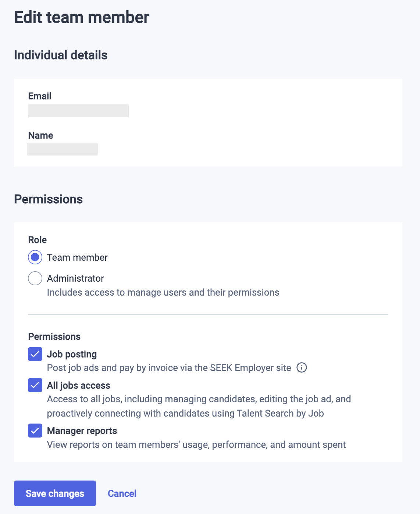Click the All jobs access label

point(79,385)
